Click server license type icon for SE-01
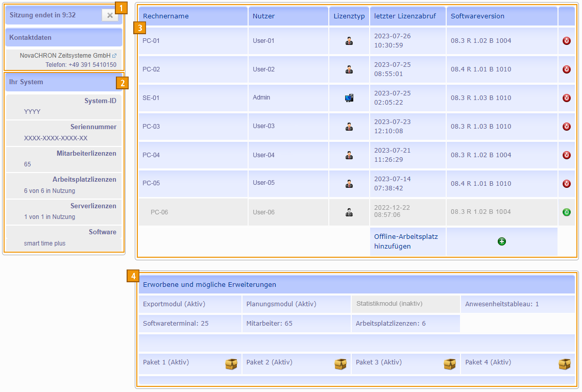The height and width of the screenshot is (392, 582). (x=349, y=98)
